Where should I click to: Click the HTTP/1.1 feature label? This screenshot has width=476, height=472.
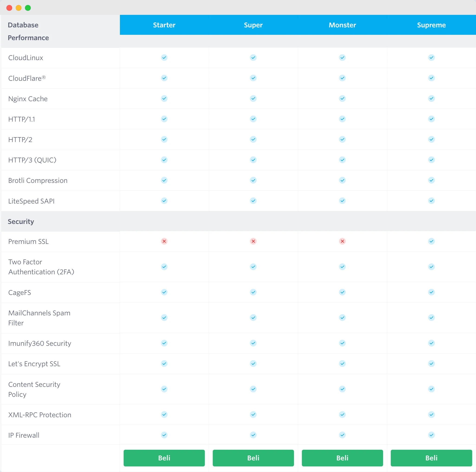point(22,119)
